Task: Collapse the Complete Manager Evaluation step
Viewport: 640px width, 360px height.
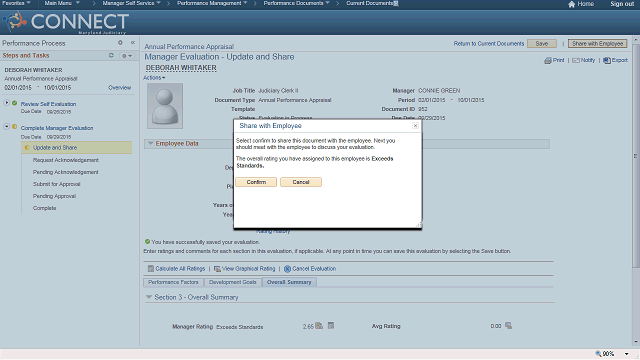Action: point(7,127)
